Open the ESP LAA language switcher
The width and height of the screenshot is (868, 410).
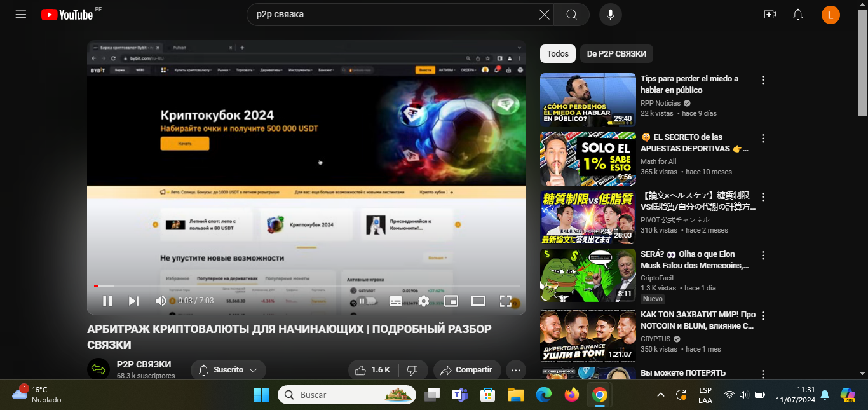click(x=705, y=395)
